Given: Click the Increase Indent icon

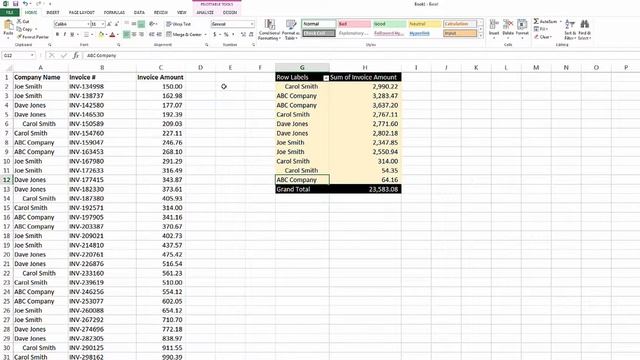Looking at the screenshot, I should (159, 35).
